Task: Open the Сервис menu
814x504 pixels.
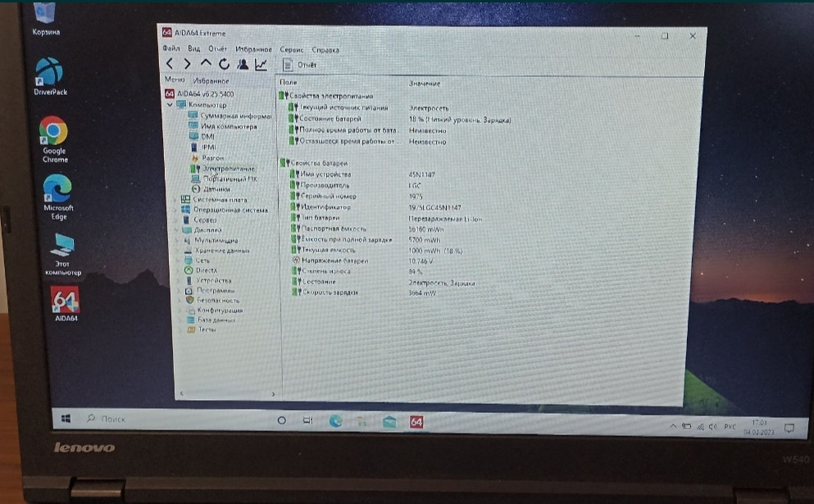Action: tap(291, 50)
